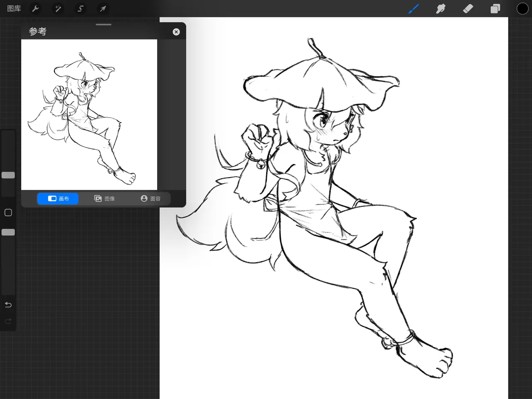Open the Adjustments magic wand menu
The image size is (532, 399).
[58, 8]
